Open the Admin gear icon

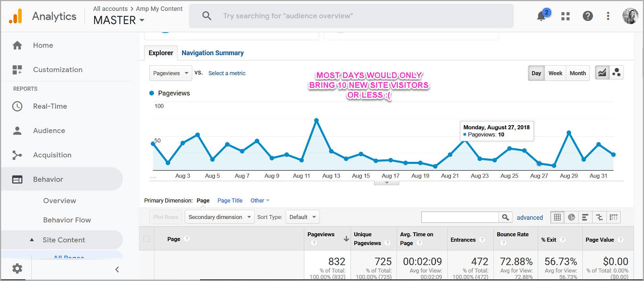(17, 269)
